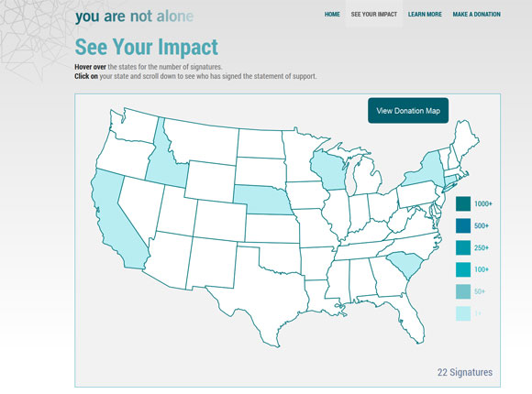Open the Home navigation link
The height and width of the screenshot is (394, 532).
(x=332, y=15)
